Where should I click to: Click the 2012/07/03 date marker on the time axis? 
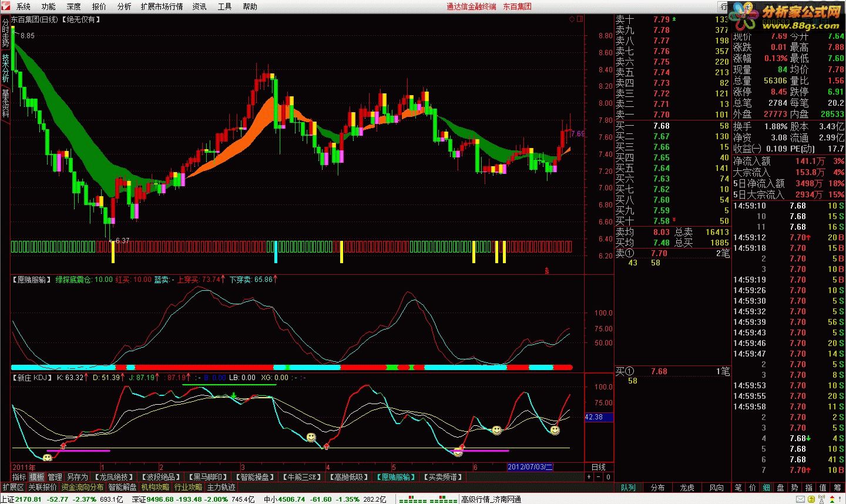pos(530,467)
